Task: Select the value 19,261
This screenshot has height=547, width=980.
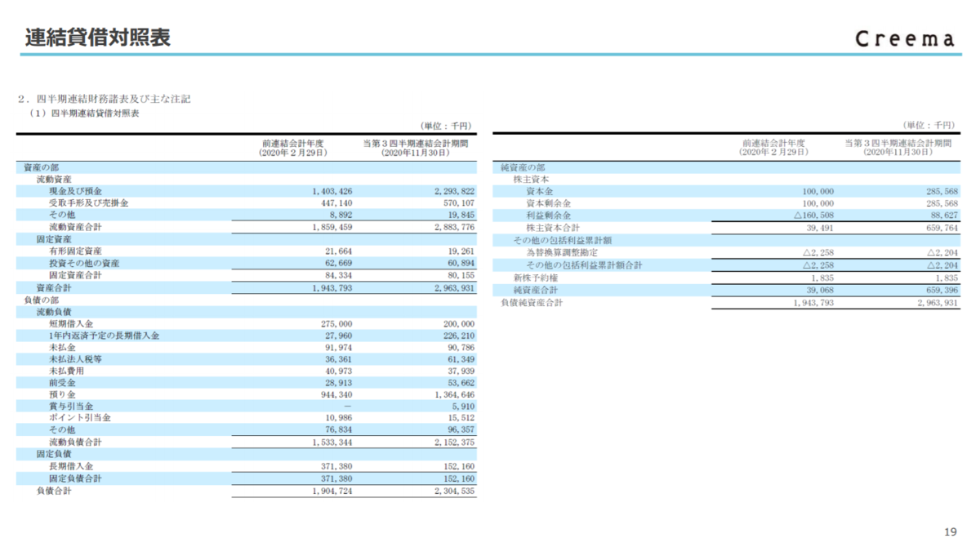Action: pyautogui.click(x=461, y=251)
